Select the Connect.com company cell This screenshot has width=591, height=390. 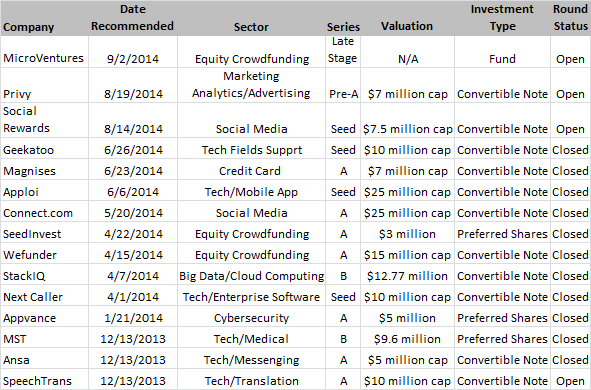tap(44, 211)
